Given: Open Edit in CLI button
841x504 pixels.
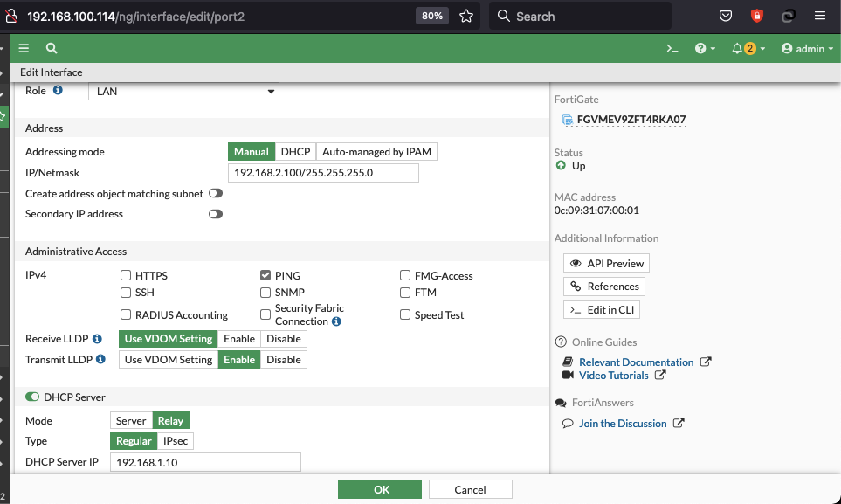Looking at the screenshot, I should [x=601, y=310].
